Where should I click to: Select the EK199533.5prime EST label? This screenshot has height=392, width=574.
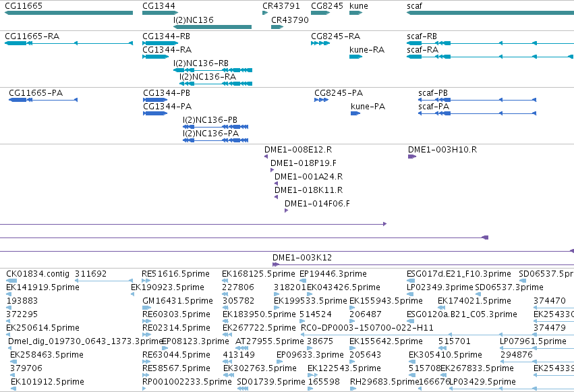pos(310,301)
